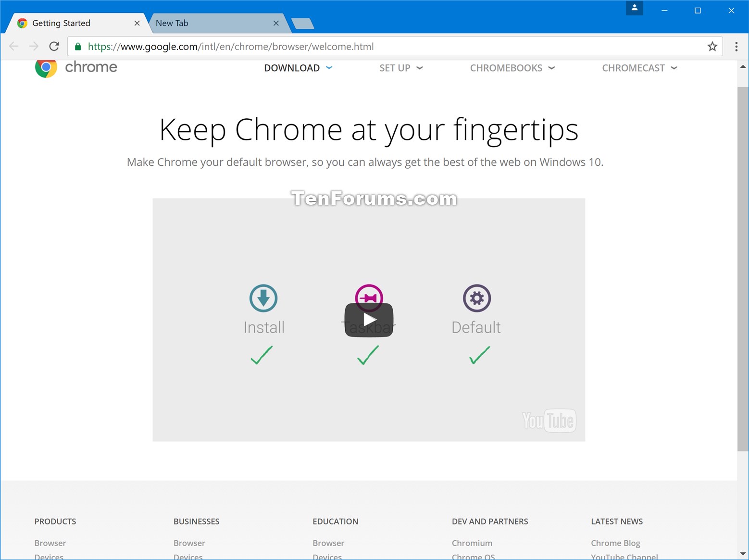Viewport: 749px width, 560px height.
Task: Click the Browser link under BUSINESSES
Action: click(x=189, y=543)
